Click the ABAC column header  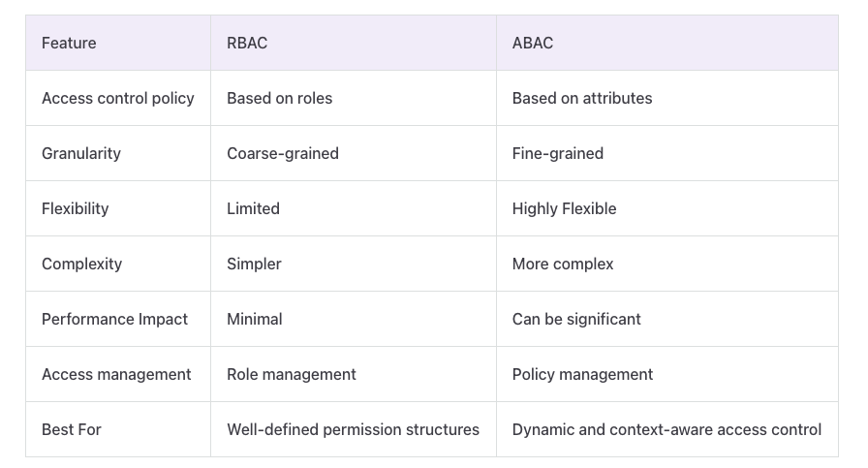533,43
